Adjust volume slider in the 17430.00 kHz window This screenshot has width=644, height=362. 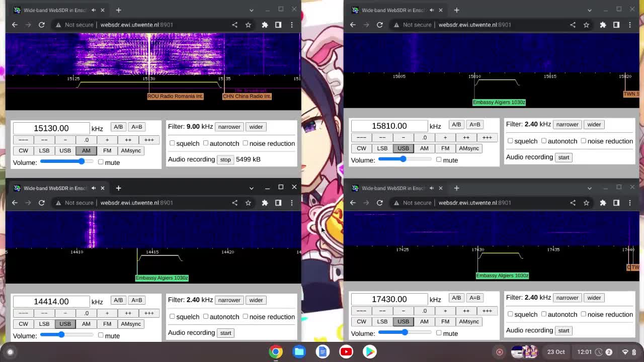point(405,332)
